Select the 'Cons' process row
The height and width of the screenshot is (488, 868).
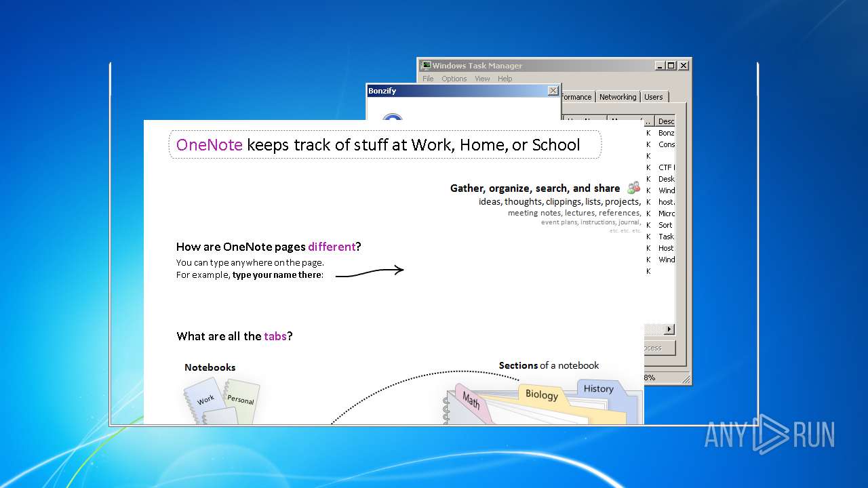pos(659,144)
